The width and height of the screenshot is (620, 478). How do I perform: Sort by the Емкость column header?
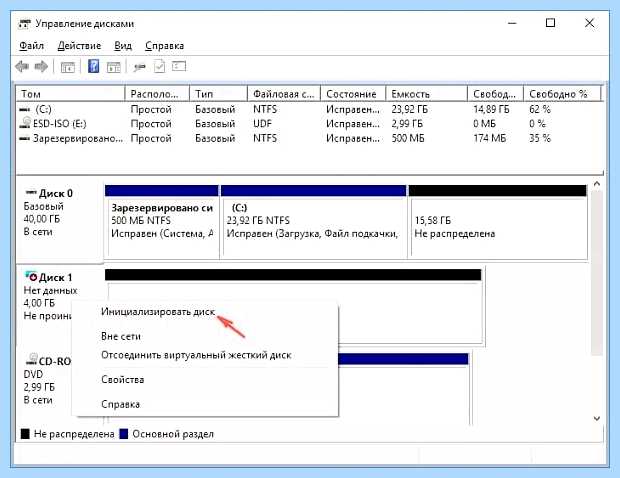pos(427,94)
